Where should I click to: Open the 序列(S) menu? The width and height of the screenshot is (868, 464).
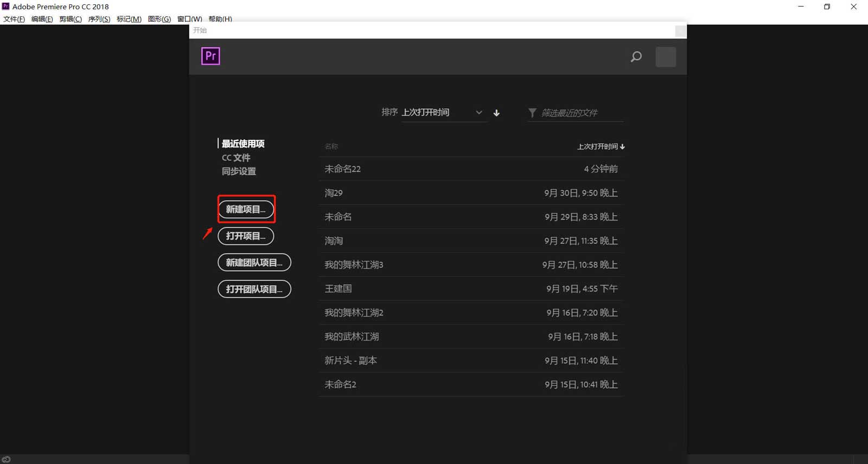[x=99, y=19]
